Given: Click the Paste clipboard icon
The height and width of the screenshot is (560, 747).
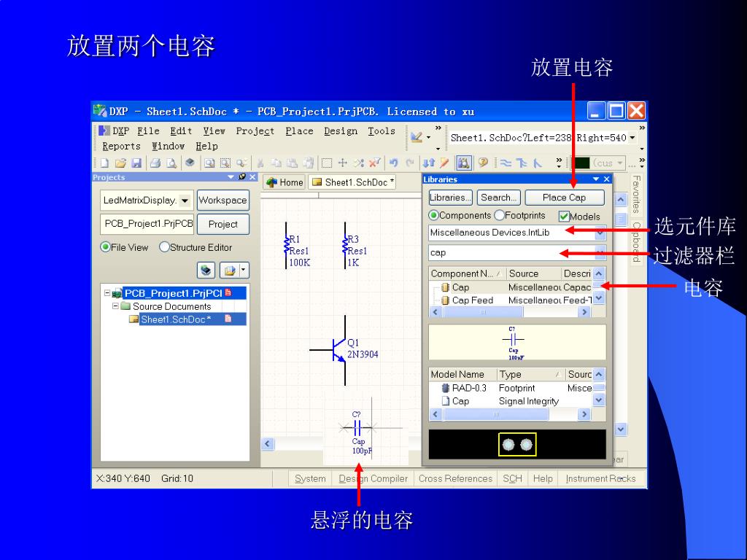Looking at the screenshot, I should click(x=292, y=163).
